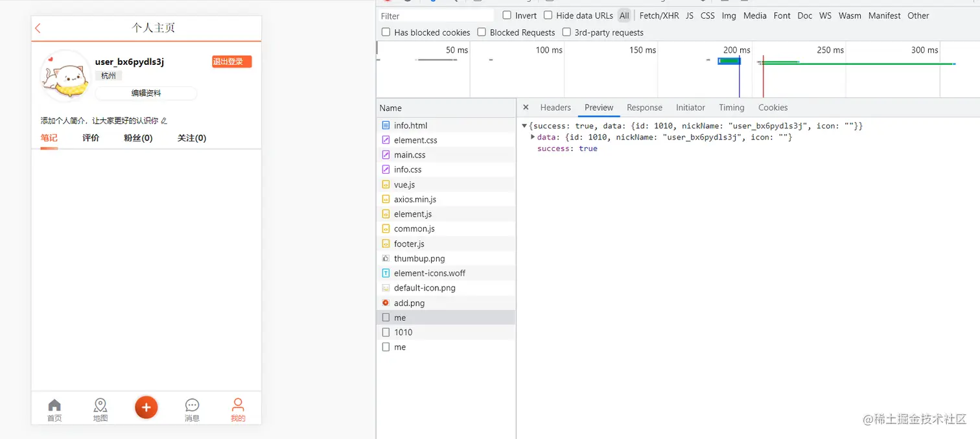Click the element.css stylesheet icon
The width and height of the screenshot is (980, 439).
[386, 140]
